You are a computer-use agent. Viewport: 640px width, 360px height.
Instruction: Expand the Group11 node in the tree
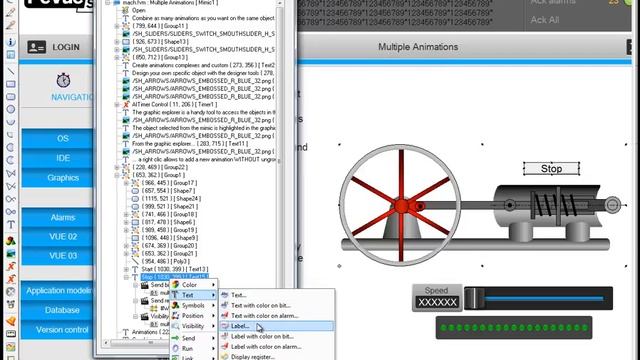117,26
